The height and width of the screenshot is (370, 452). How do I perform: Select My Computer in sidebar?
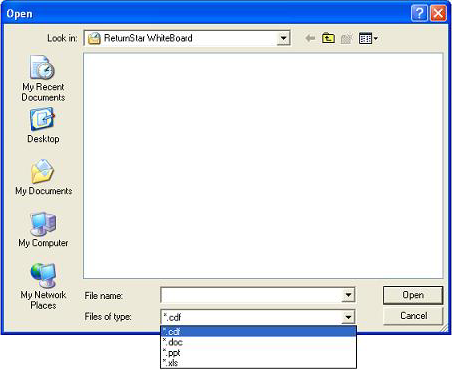[x=43, y=230]
